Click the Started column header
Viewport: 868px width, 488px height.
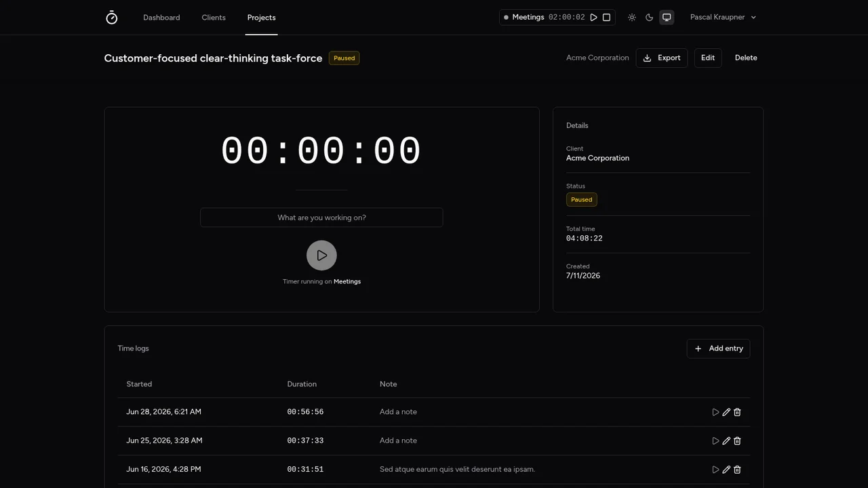click(139, 384)
